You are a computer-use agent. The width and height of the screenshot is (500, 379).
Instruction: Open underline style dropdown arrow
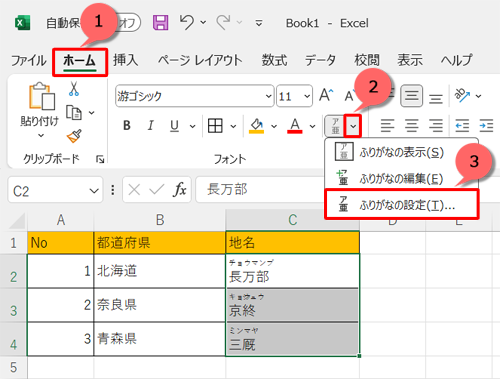coord(192,126)
